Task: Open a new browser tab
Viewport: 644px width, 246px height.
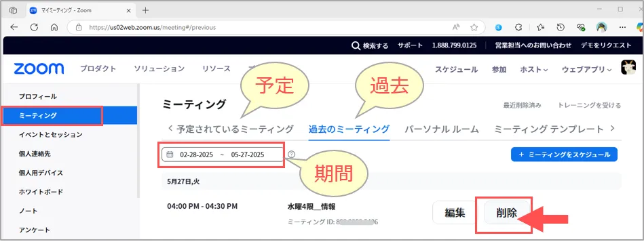Action: [x=145, y=10]
